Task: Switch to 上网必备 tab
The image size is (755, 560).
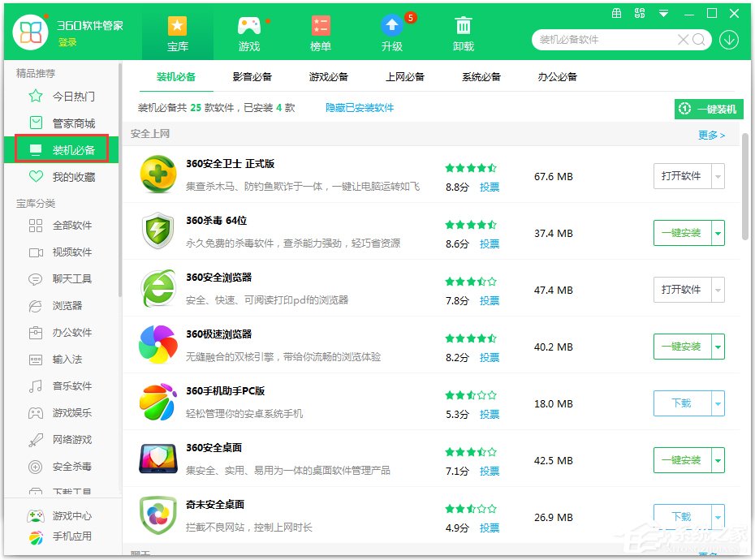Action: click(405, 77)
